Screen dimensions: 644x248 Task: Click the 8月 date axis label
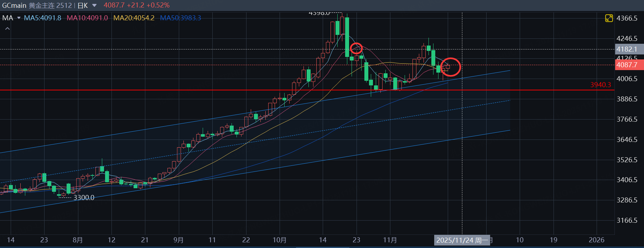(78, 240)
